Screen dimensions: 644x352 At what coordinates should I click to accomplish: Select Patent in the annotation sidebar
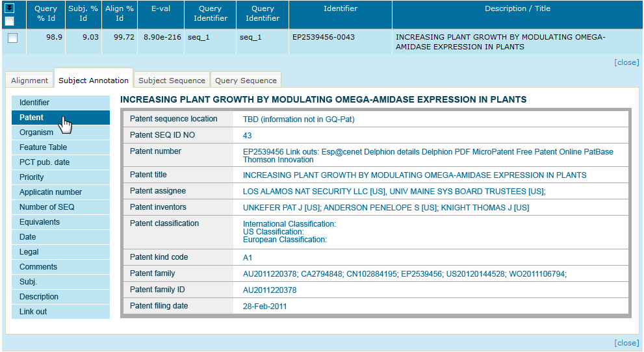[61, 118]
